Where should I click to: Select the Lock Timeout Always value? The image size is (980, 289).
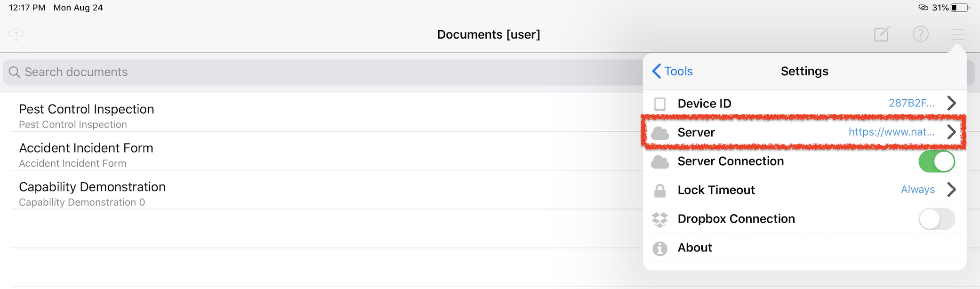click(x=917, y=189)
